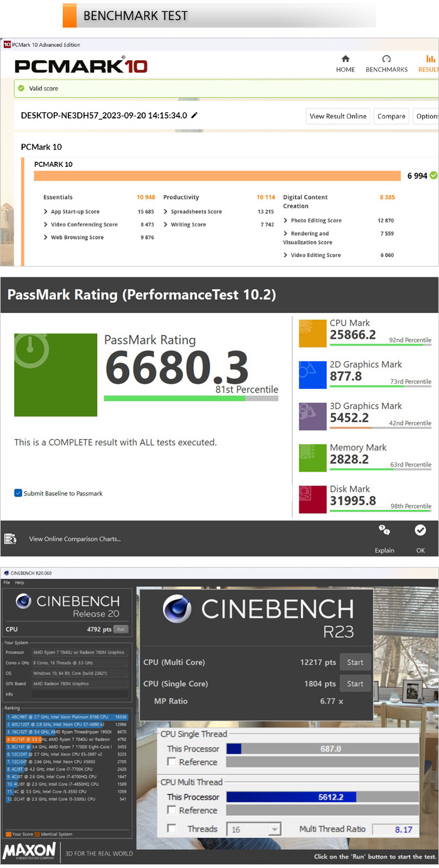Click the Compare button
The image size is (439, 868).
pos(391,116)
